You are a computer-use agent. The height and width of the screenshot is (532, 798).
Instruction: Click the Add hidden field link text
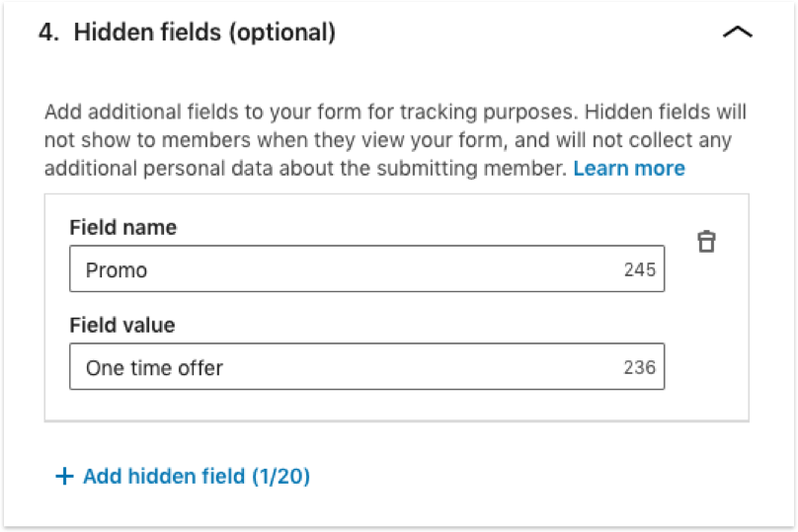pos(163,477)
